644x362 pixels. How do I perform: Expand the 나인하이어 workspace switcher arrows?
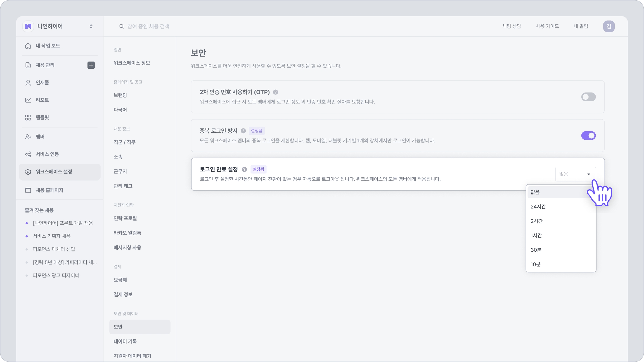tap(91, 26)
